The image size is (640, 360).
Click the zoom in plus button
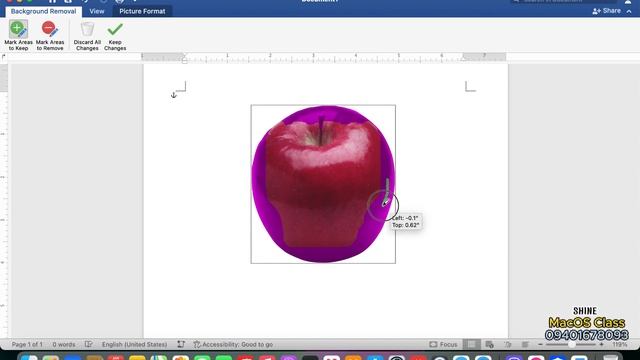(601, 344)
